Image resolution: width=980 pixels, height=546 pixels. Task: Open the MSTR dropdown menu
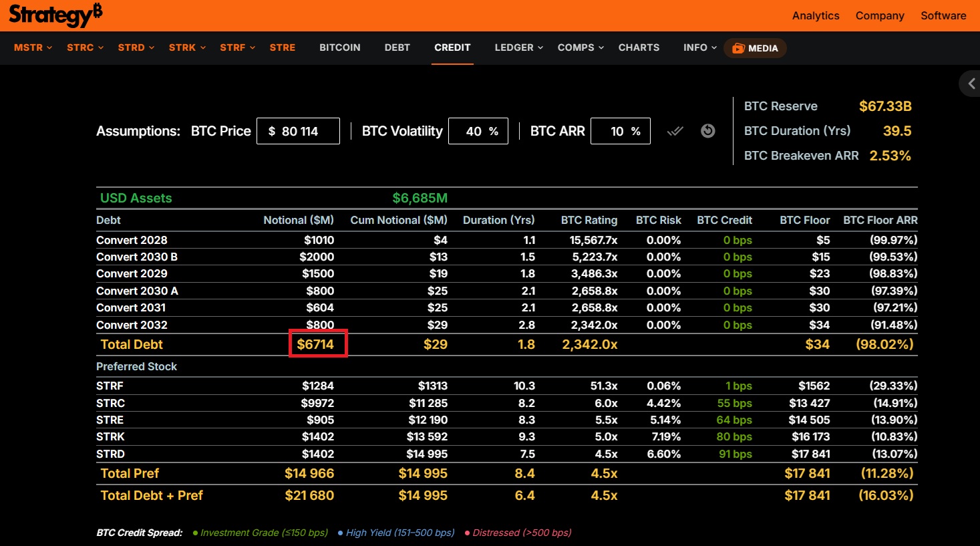tap(33, 47)
